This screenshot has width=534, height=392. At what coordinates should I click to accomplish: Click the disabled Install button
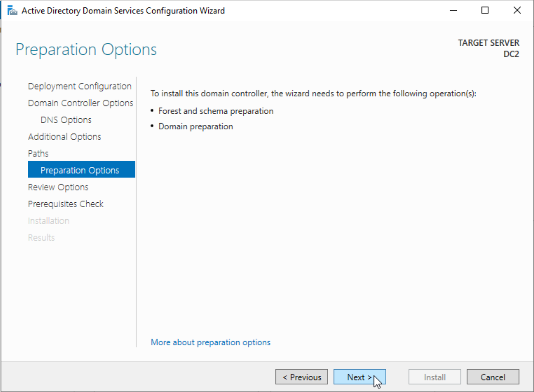(435, 377)
